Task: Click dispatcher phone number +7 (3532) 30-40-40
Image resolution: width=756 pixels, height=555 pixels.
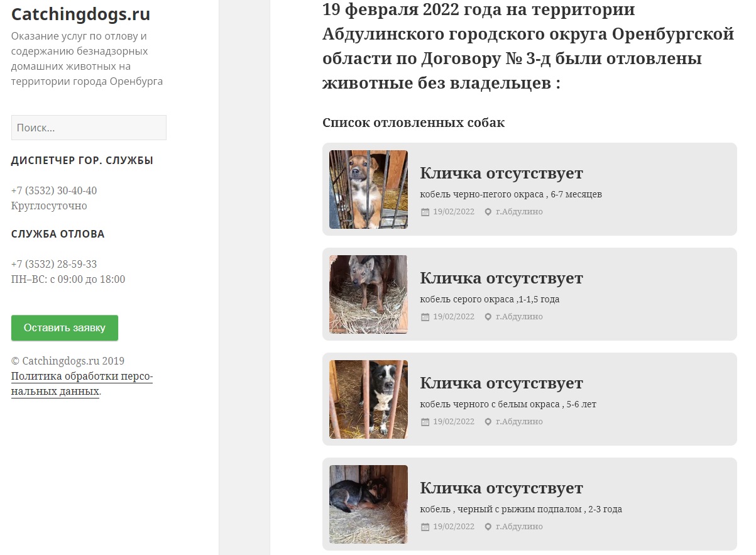Action: 54,190
